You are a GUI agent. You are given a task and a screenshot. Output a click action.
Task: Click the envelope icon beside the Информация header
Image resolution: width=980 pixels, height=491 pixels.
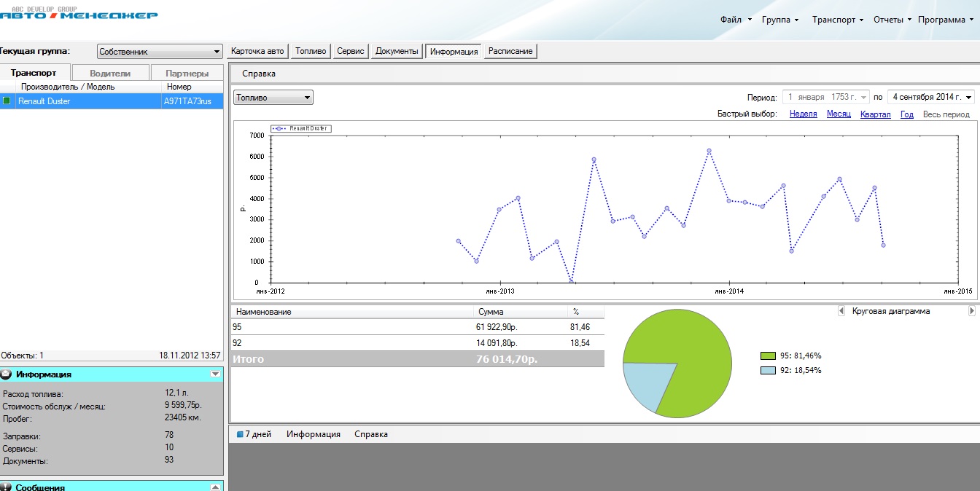(7, 374)
